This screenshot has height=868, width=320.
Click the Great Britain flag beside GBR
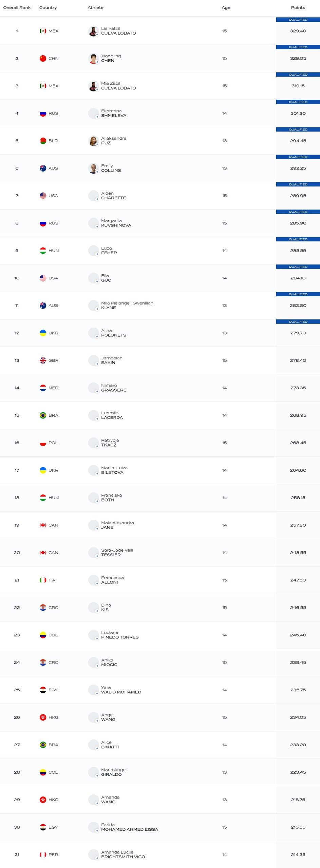tap(43, 360)
